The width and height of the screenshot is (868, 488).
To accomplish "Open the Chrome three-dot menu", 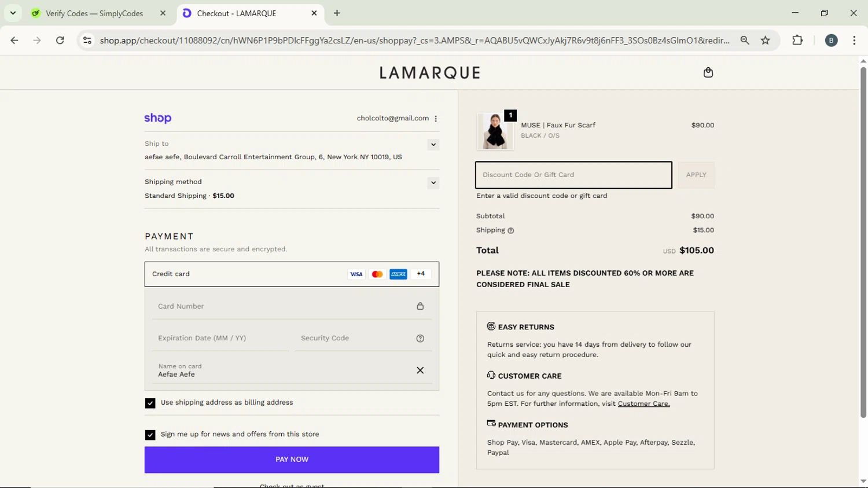I will 854,41.
